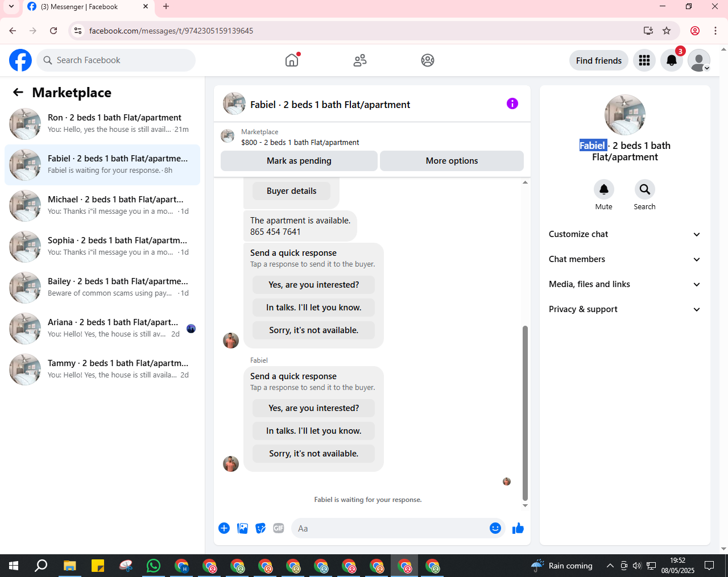
Task: View Buyer details
Action: tap(292, 191)
